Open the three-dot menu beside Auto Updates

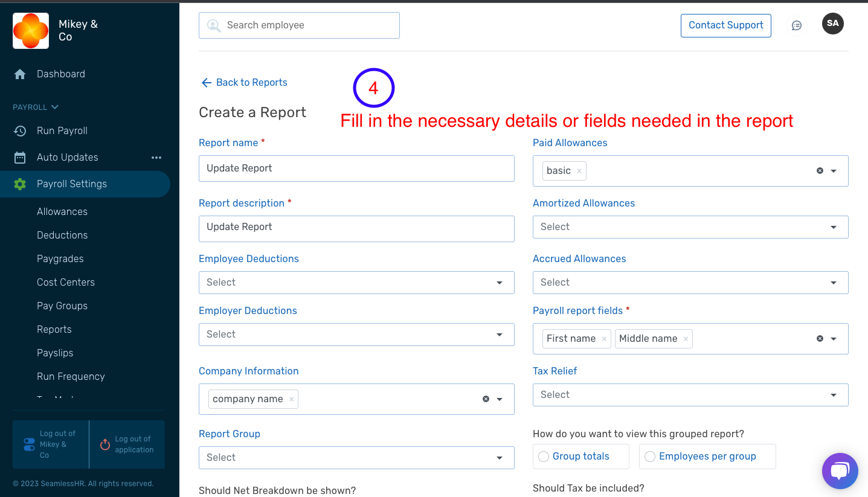(x=156, y=157)
